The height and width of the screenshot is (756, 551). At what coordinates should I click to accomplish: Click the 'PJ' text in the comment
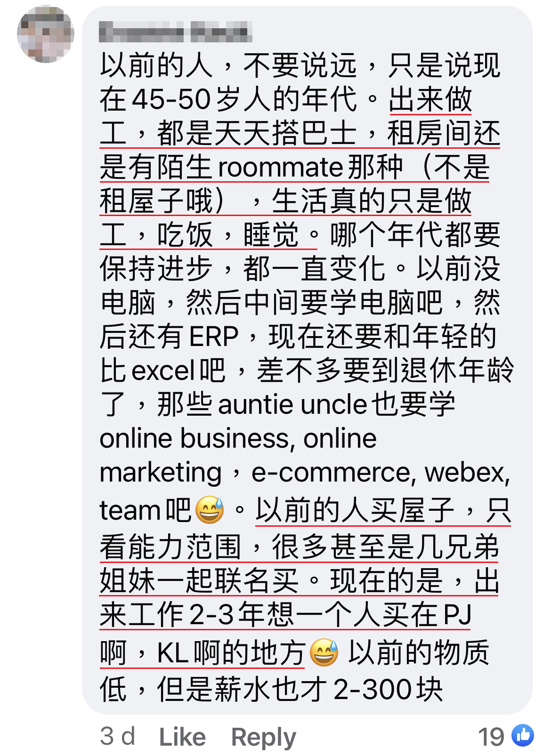457,615
